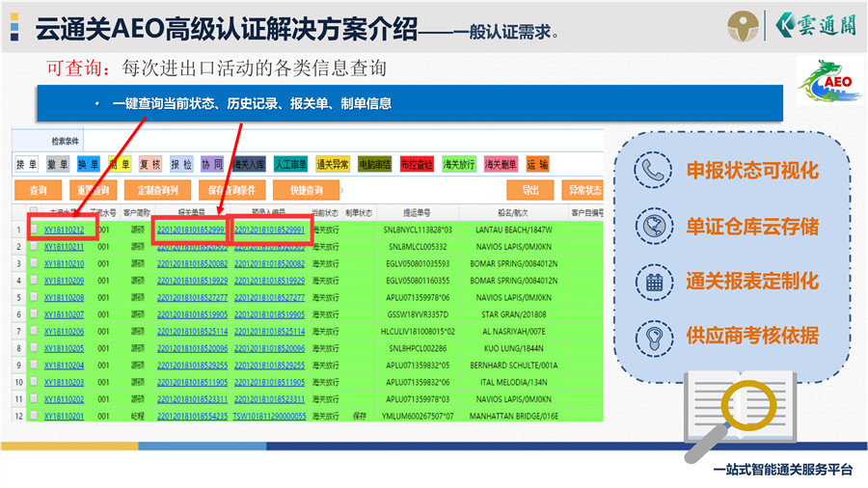Click the round gold emblem in header
The width and height of the screenshot is (868, 488).
(x=743, y=26)
